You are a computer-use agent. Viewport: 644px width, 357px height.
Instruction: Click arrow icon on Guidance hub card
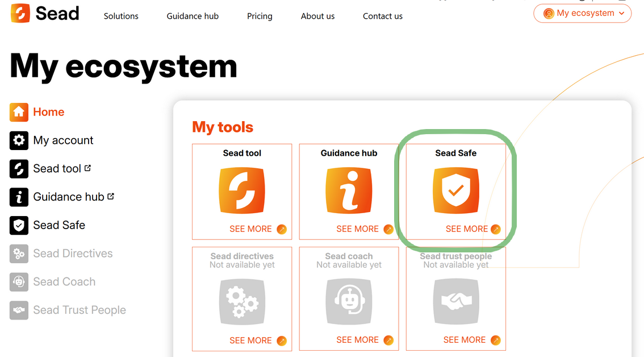[388, 229]
